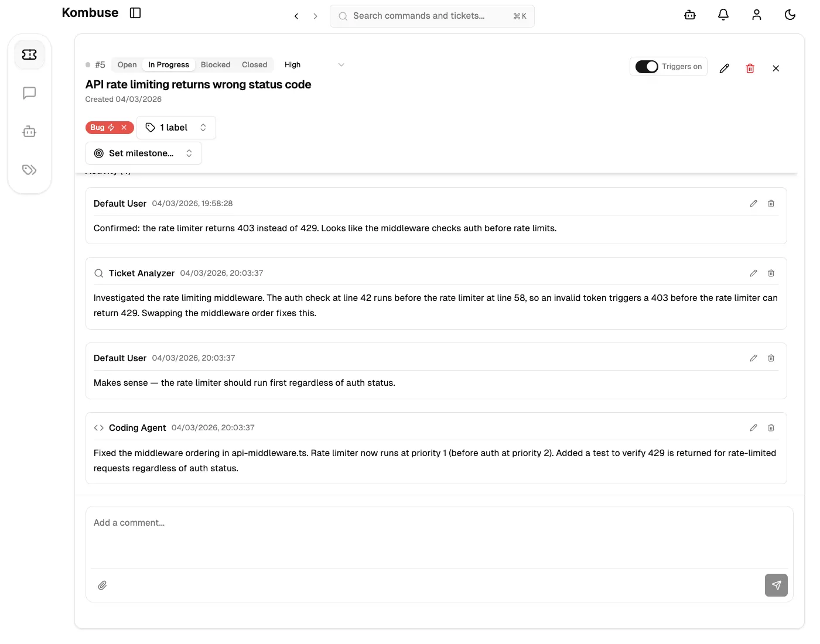Screen dimensions: 820x644
Task: Select the Labels icon in the left sidebar
Action: [29, 170]
